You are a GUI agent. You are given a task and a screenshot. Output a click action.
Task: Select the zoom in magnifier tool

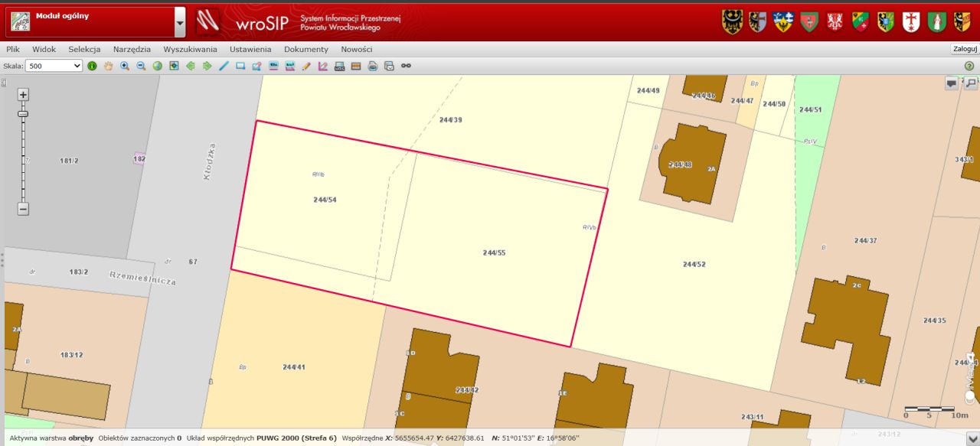click(125, 66)
